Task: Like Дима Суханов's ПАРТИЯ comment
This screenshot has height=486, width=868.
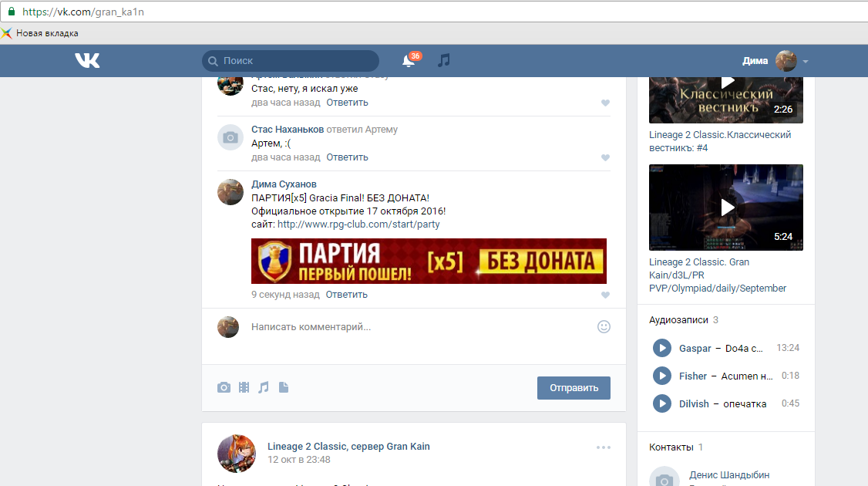Action: (x=605, y=295)
